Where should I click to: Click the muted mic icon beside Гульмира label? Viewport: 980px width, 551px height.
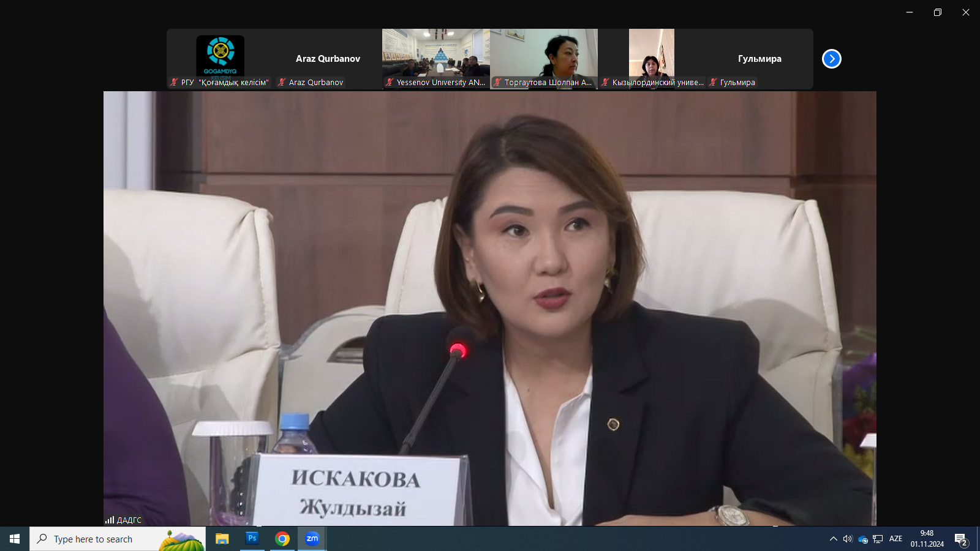[x=713, y=82]
